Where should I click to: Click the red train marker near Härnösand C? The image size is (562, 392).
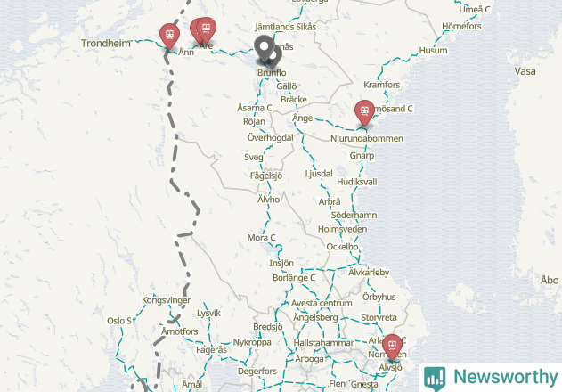pyautogui.click(x=364, y=112)
